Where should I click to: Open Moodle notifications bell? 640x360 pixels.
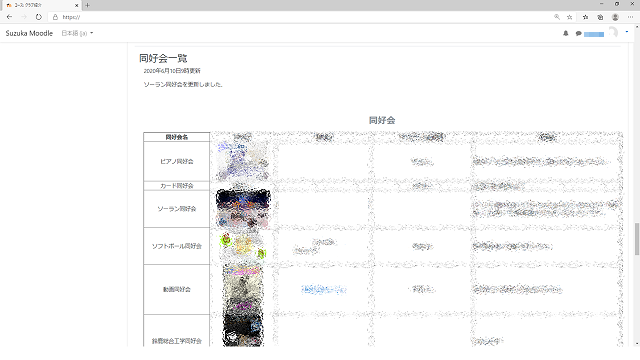point(566,33)
